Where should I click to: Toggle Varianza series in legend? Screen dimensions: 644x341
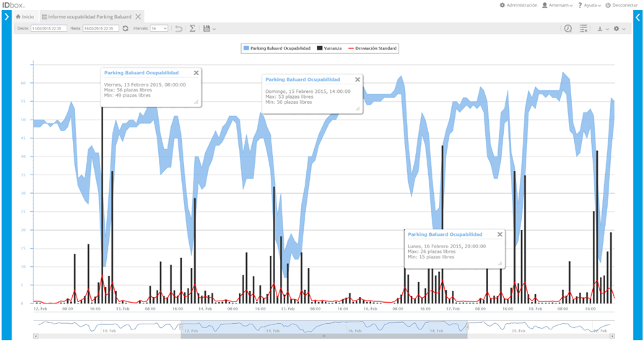pos(329,48)
